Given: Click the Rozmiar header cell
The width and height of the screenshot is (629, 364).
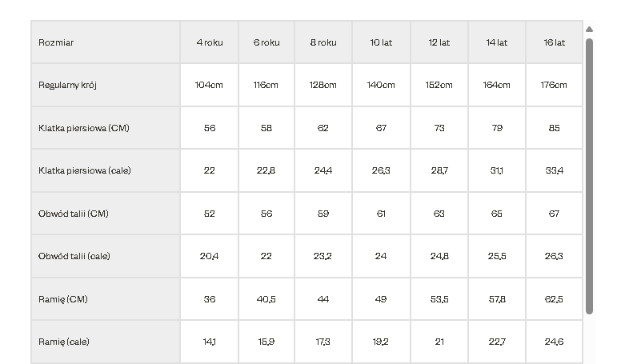Looking at the screenshot, I should pos(56,42).
